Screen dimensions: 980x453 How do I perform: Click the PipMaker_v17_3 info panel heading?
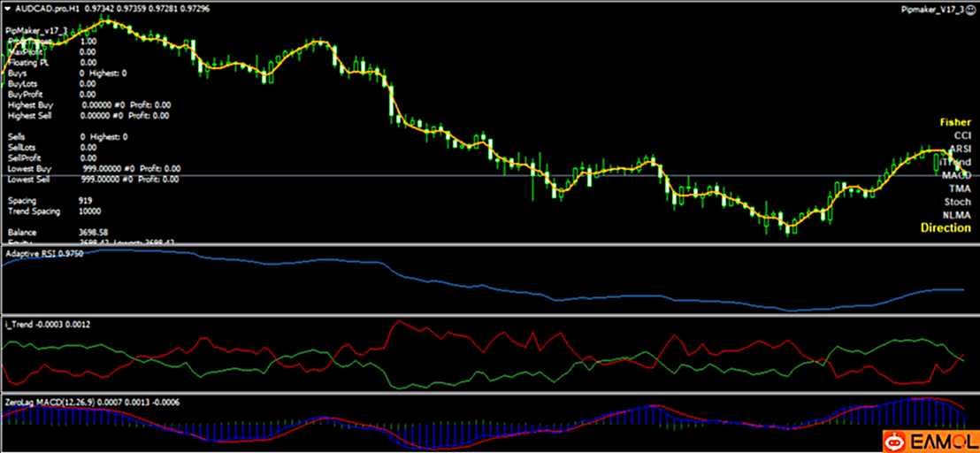point(37,30)
